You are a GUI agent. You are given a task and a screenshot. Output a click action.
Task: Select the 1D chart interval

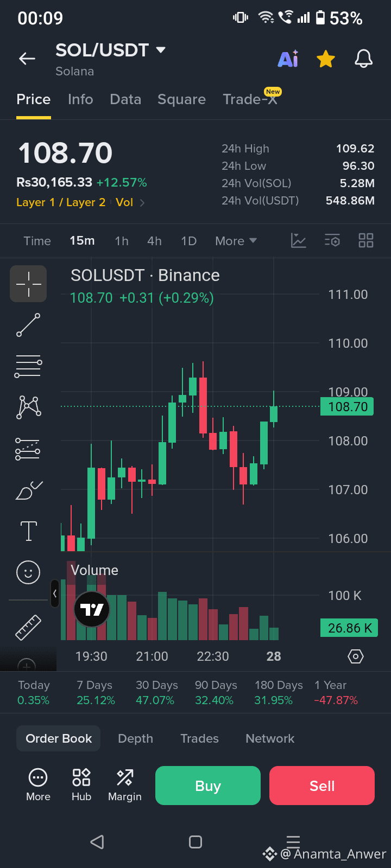tap(188, 241)
